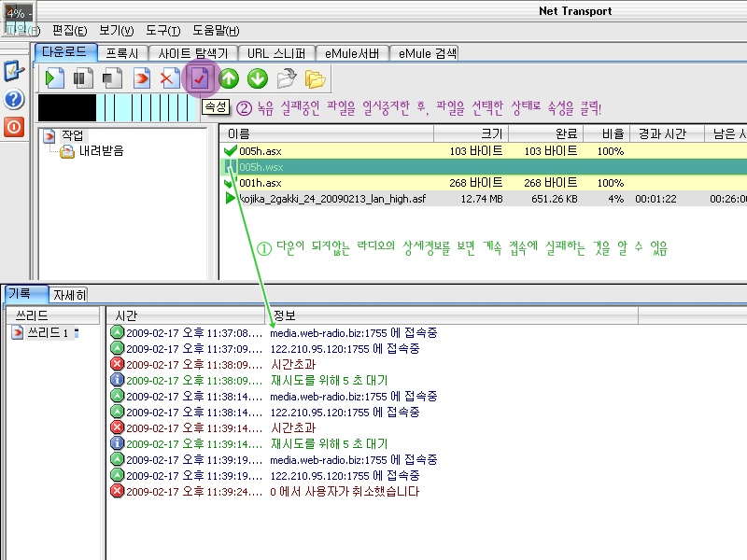This screenshot has width=747, height=560.
Task: Select the 11:39:14 재시도를 위해 5 초 대기 entry
Action: pos(248,443)
